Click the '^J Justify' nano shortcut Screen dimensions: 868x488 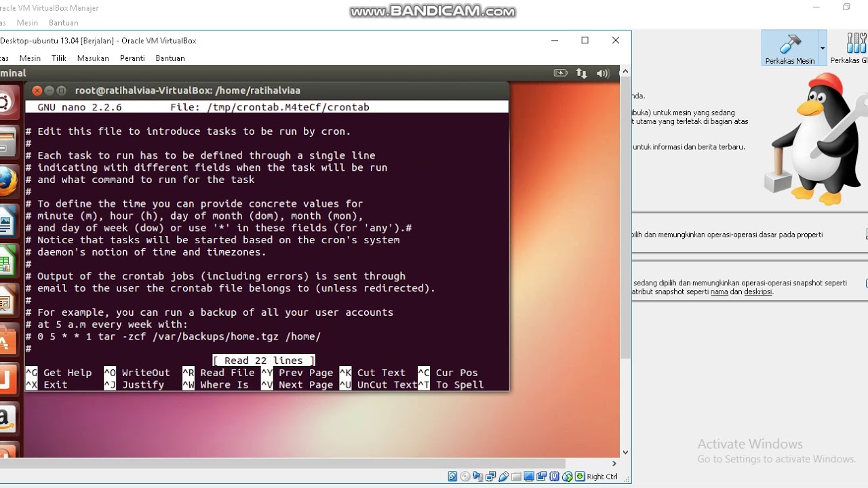click(x=134, y=385)
